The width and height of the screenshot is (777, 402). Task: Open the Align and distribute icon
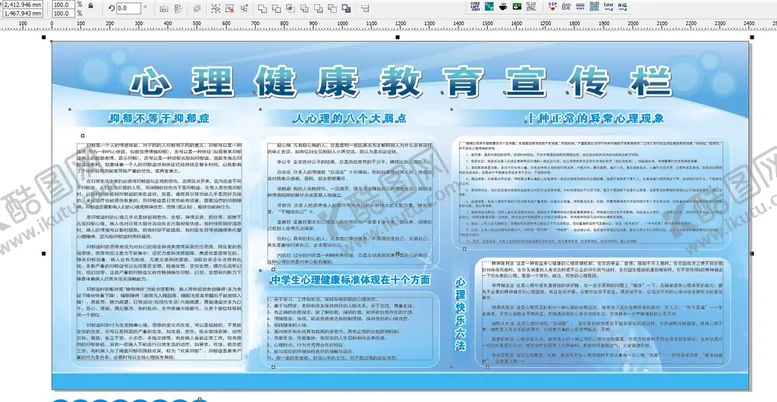click(x=365, y=8)
